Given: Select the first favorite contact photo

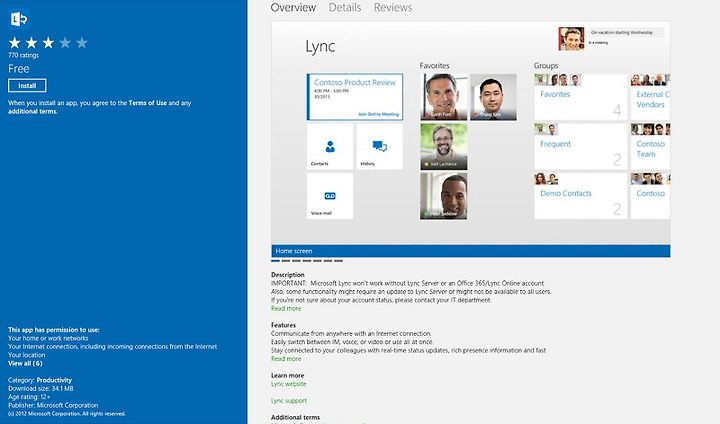Looking at the screenshot, I should (444, 97).
